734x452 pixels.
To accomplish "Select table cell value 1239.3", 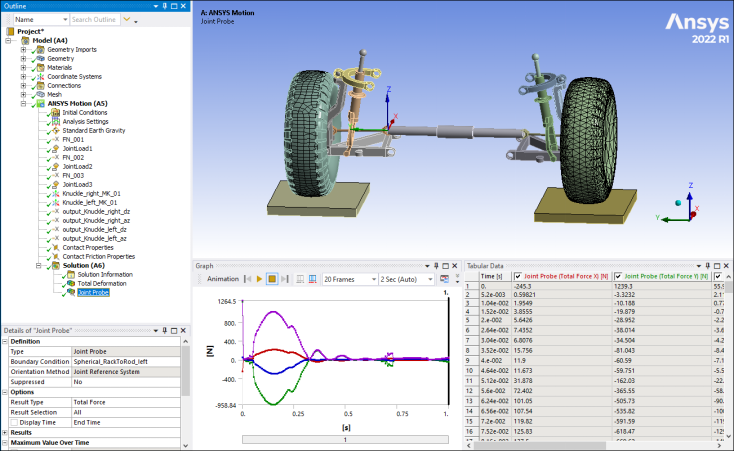I will tap(662, 286).
